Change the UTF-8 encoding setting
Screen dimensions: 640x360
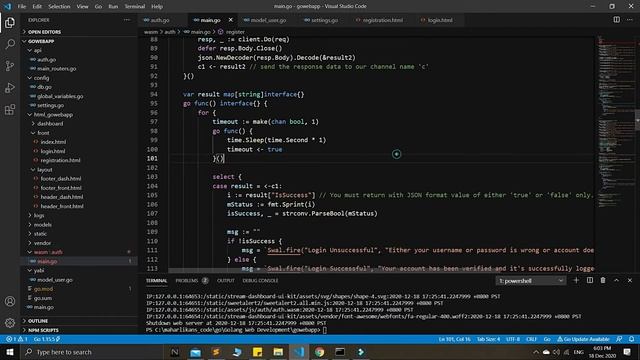[513, 339]
